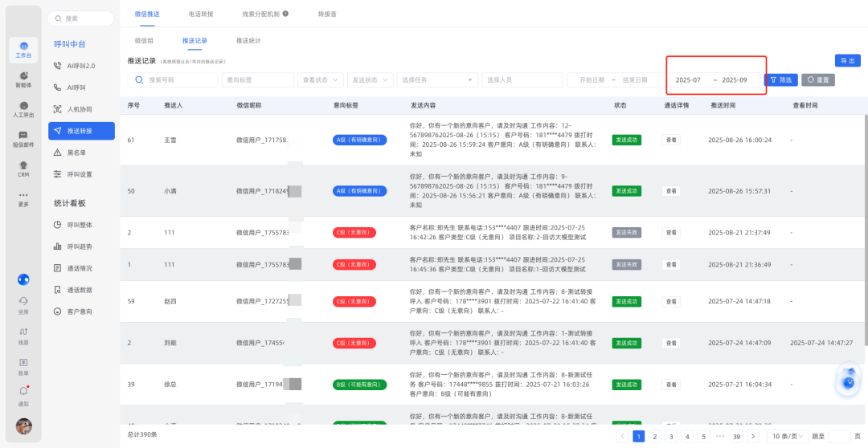Viewport: 868px width, 448px height.
Task: Click the blue 筛选 filter button
Action: [x=780, y=80]
